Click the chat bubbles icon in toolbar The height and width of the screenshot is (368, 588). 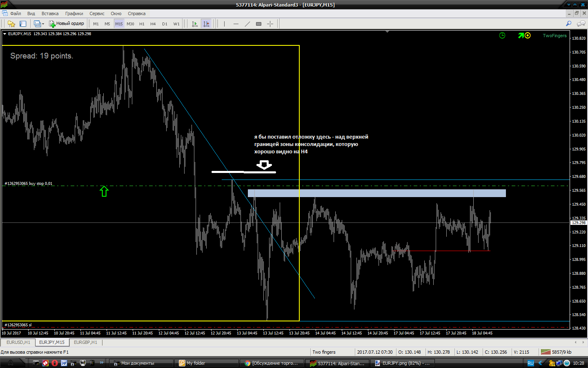coord(581,24)
